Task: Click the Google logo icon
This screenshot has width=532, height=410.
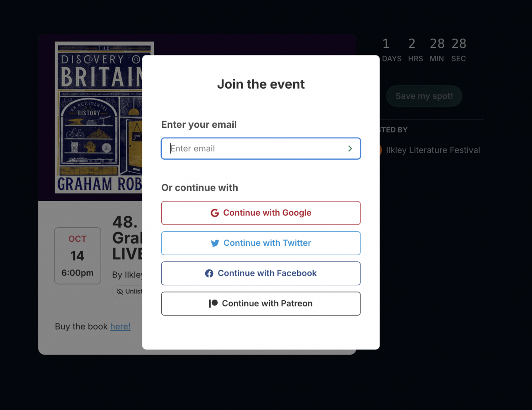Action: (x=215, y=213)
